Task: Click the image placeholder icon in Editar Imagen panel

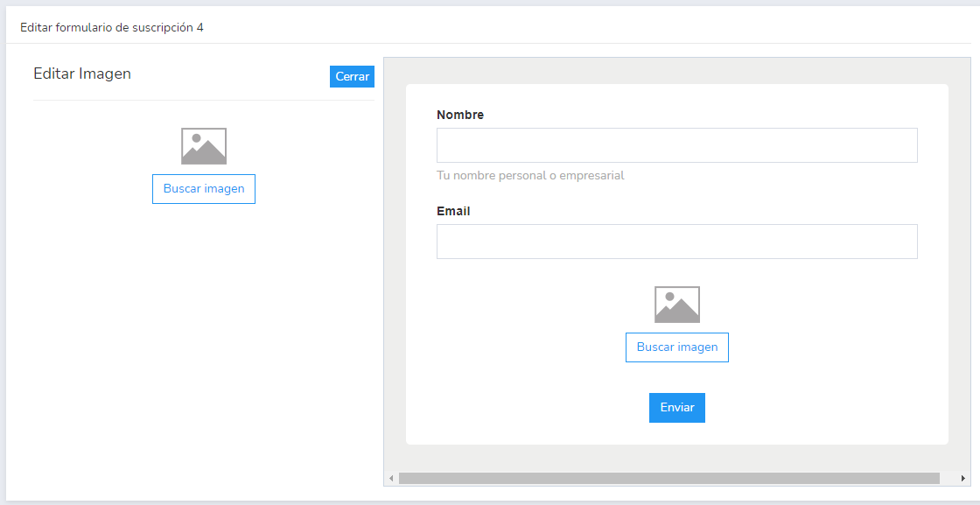Action: tap(204, 146)
